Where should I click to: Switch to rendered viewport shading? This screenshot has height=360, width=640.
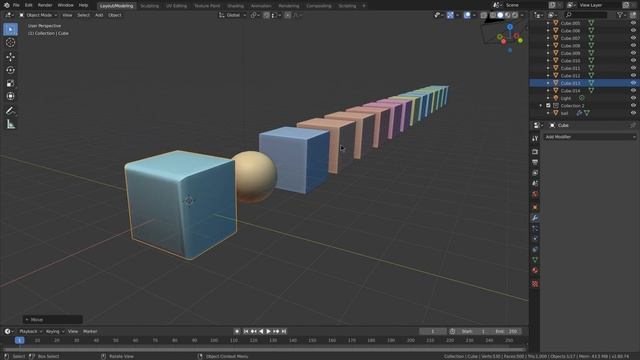point(515,15)
